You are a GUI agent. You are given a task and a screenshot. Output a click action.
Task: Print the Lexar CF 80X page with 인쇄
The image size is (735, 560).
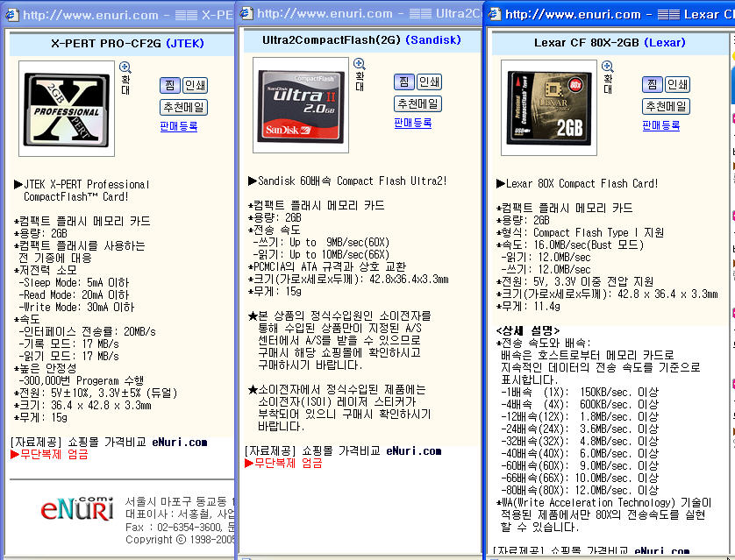[x=677, y=84]
